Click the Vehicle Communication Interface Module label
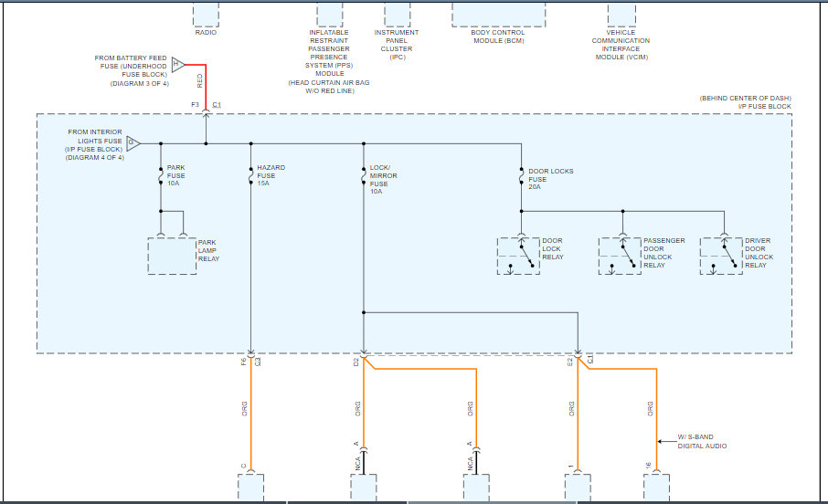Image resolution: width=828 pixels, height=504 pixels. (621, 45)
